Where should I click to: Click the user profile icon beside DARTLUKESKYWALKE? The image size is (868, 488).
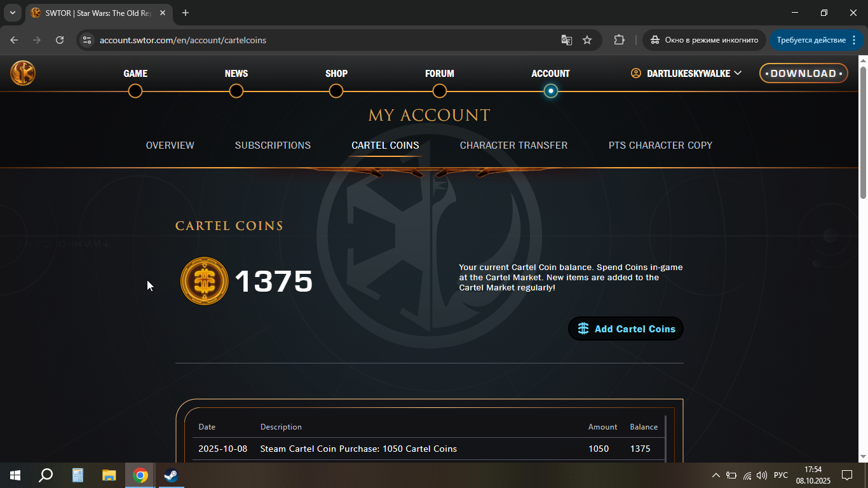click(636, 73)
